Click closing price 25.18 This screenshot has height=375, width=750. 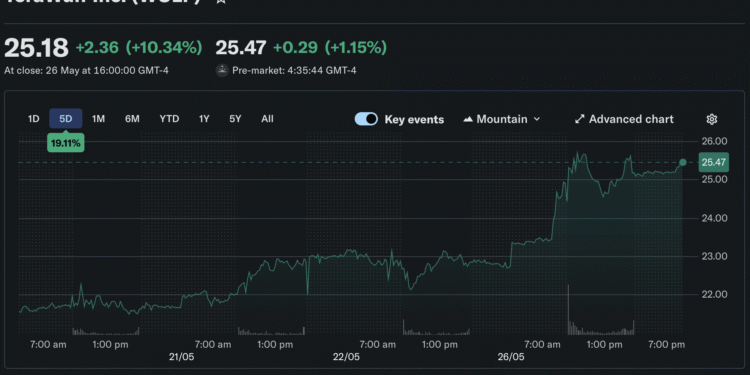[36, 47]
